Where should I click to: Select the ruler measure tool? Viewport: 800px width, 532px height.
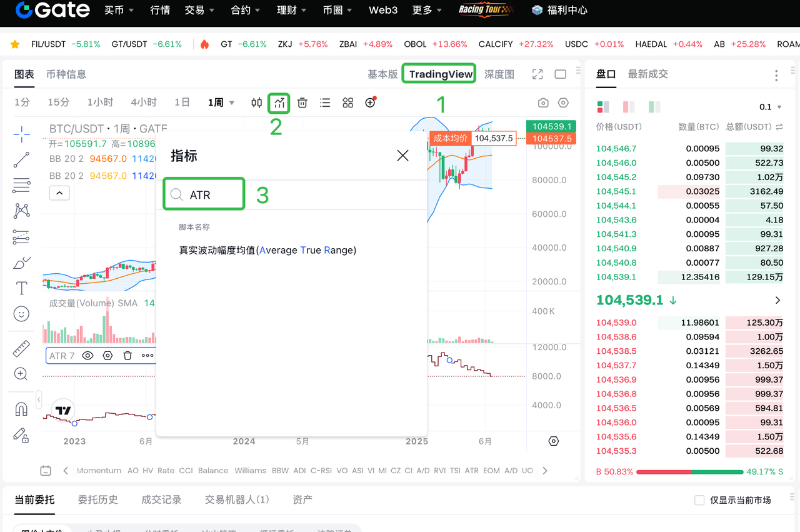point(21,348)
